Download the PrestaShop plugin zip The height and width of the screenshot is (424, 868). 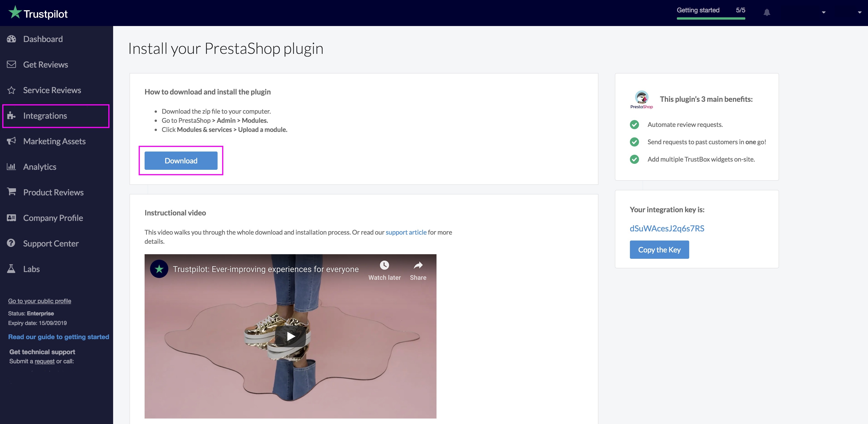click(x=181, y=160)
